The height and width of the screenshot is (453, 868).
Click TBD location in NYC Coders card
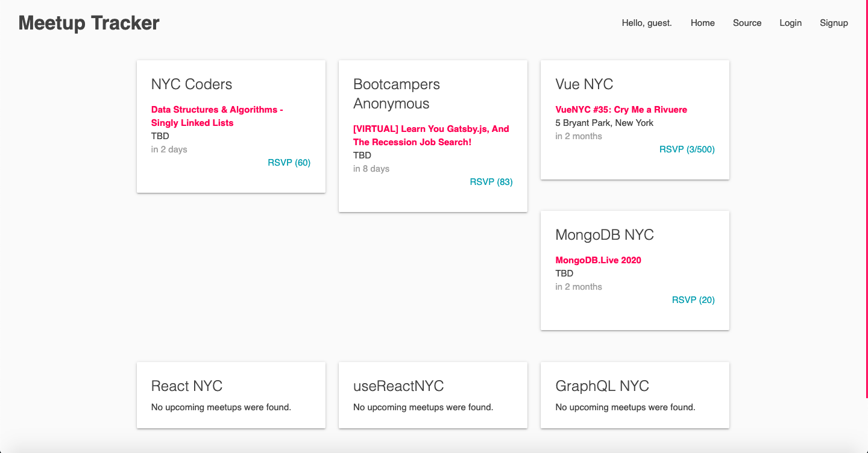point(160,136)
